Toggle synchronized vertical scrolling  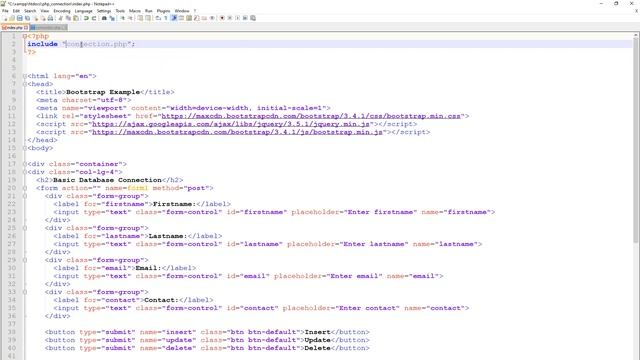pyautogui.click(x=140, y=18)
